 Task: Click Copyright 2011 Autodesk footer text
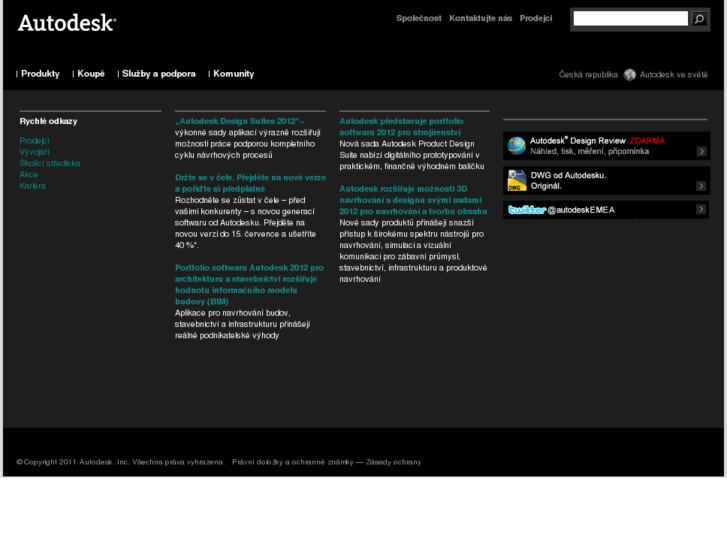tap(120, 462)
